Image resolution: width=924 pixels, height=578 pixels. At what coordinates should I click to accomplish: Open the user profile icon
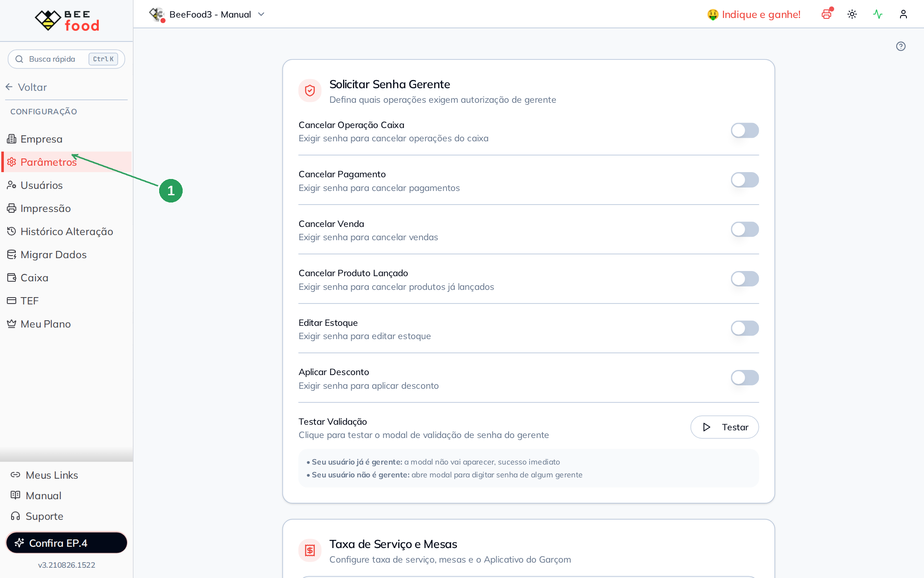coord(903,14)
